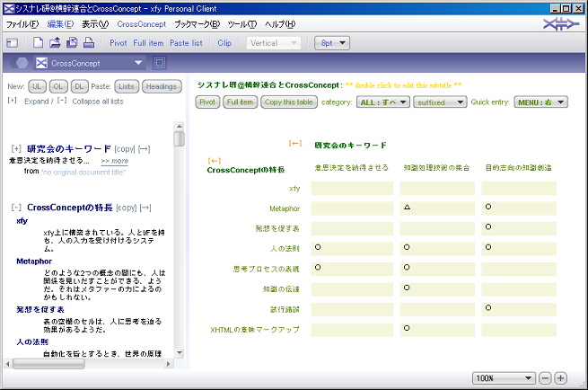Open the ヘルプ(H) menu
Viewport: 588px width, 390px height.
pos(280,24)
